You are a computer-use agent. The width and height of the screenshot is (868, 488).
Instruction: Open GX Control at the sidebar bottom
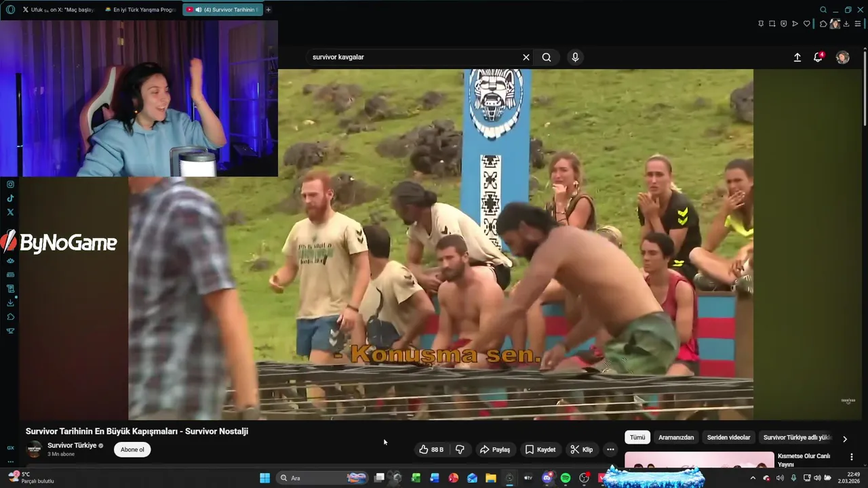pyautogui.click(x=10, y=448)
